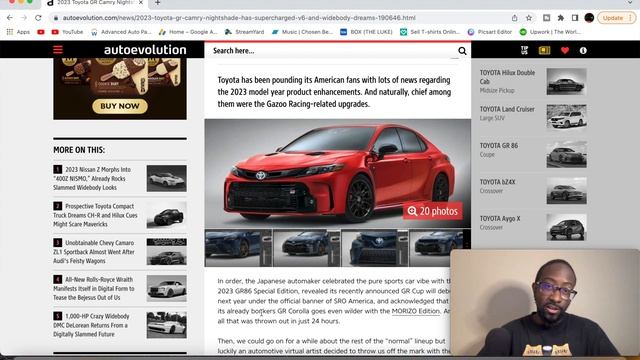
Task: Click the Rolls-Royce Wraith article thumbnail
Action: 167,289
